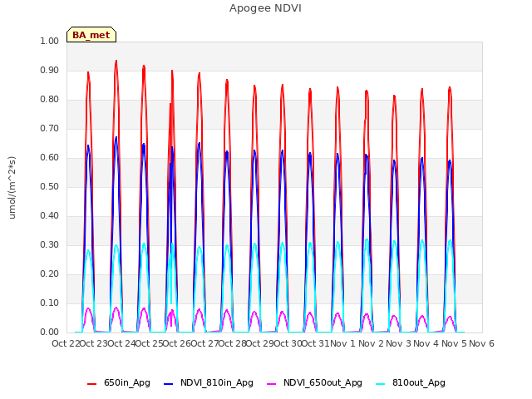Click the BA_met label badge
Image resolution: width=532 pixels, height=399 pixels.
(91, 35)
